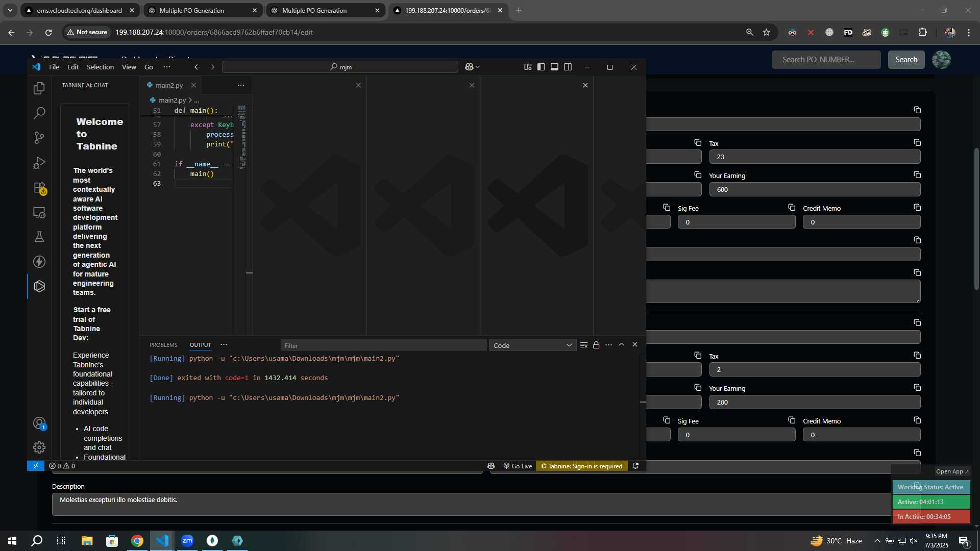Clear output using the panel clear icon

[584, 345]
